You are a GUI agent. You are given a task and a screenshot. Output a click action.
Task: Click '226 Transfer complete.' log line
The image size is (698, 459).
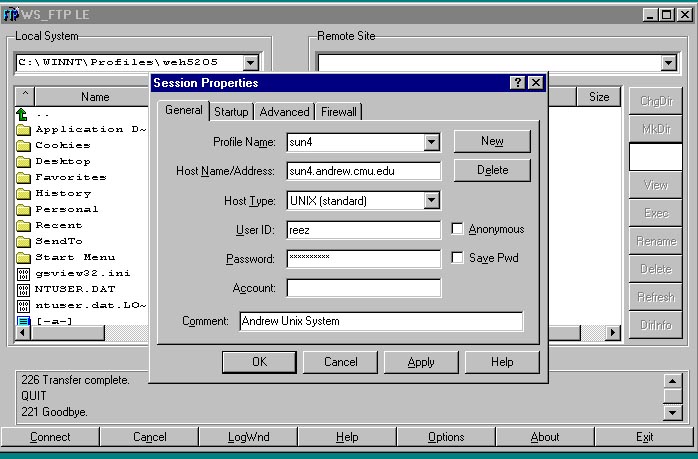[x=75, y=380]
